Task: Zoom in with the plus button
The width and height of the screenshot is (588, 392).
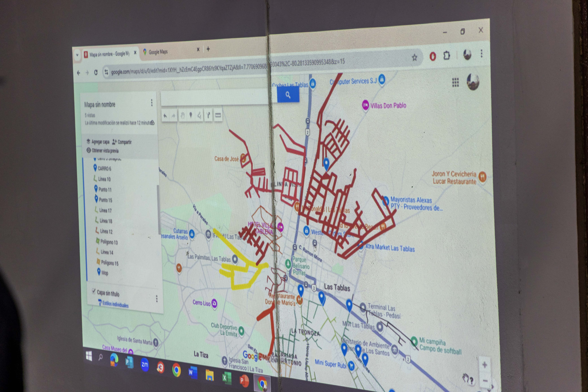Action: click(485, 365)
